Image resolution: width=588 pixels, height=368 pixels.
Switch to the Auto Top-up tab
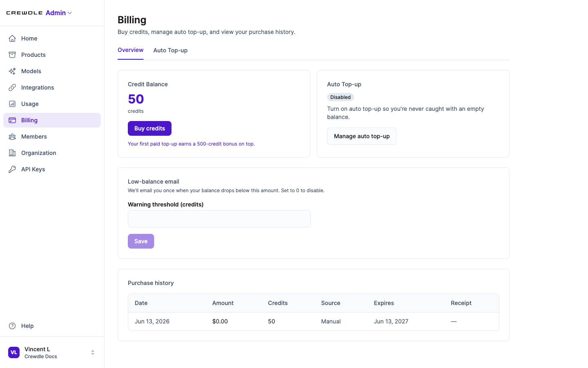170,50
